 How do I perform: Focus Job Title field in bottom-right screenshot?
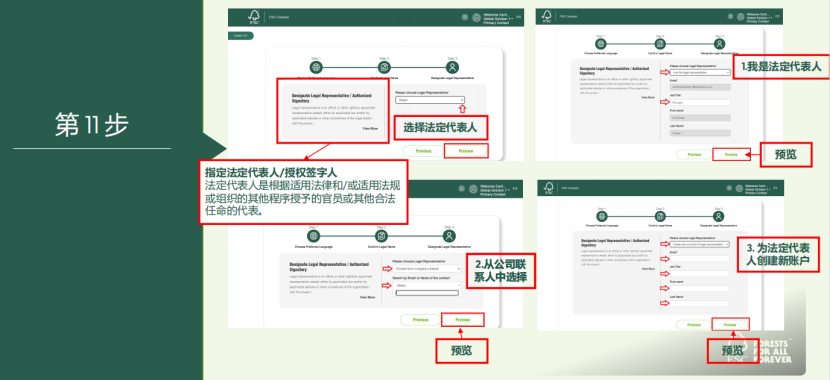[699, 274]
